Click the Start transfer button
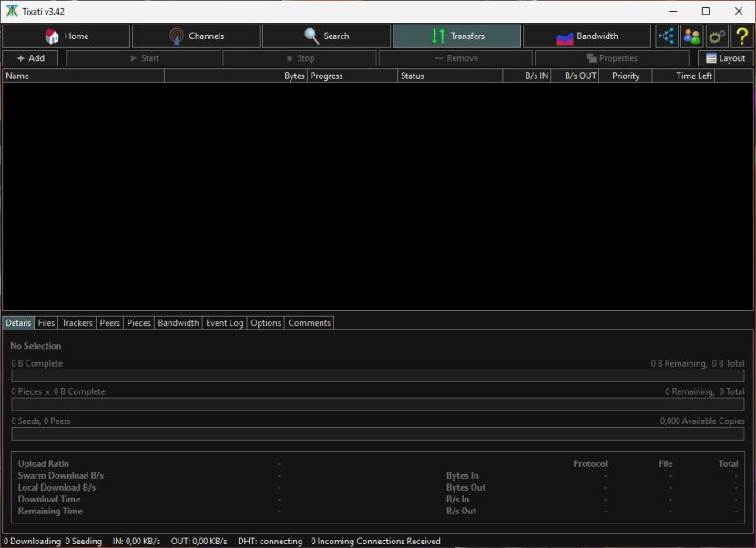This screenshot has width=756, height=548. (144, 58)
